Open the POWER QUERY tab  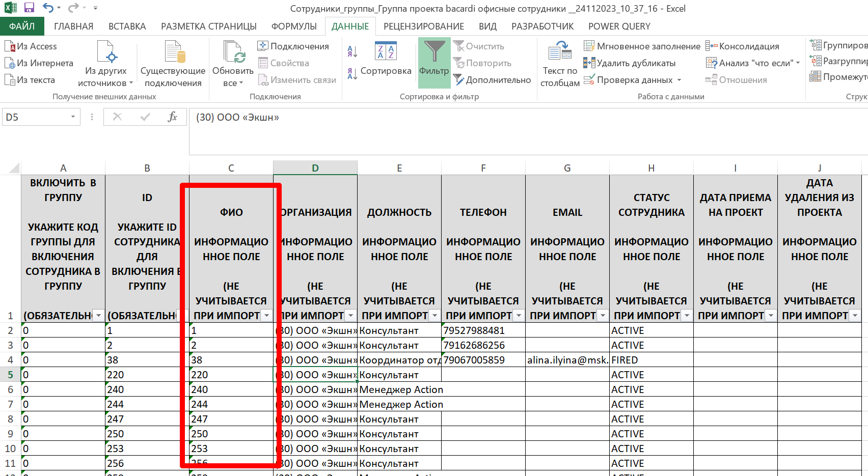pos(619,26)
